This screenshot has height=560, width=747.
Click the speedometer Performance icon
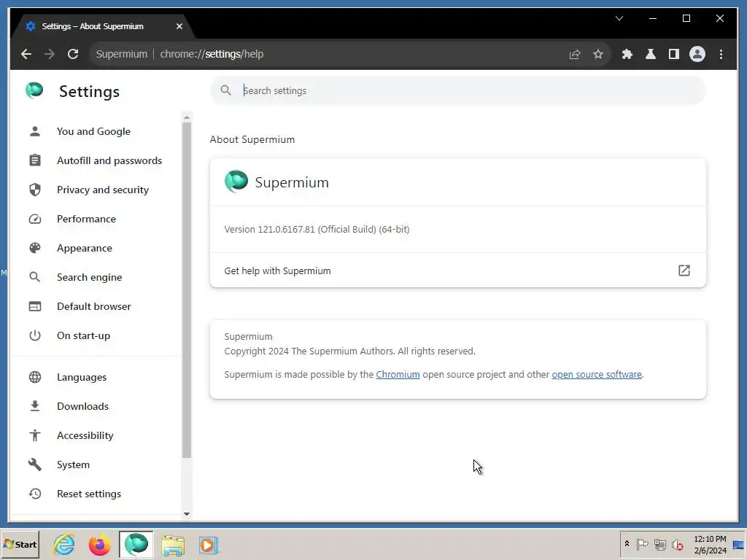(x=35, y=219)
